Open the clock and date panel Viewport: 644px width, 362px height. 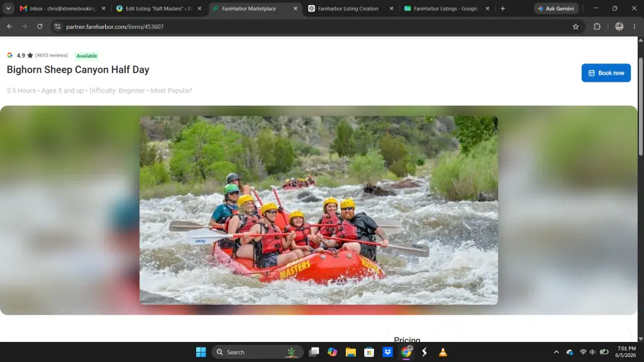pyautogui.click(x=626, y=352)
